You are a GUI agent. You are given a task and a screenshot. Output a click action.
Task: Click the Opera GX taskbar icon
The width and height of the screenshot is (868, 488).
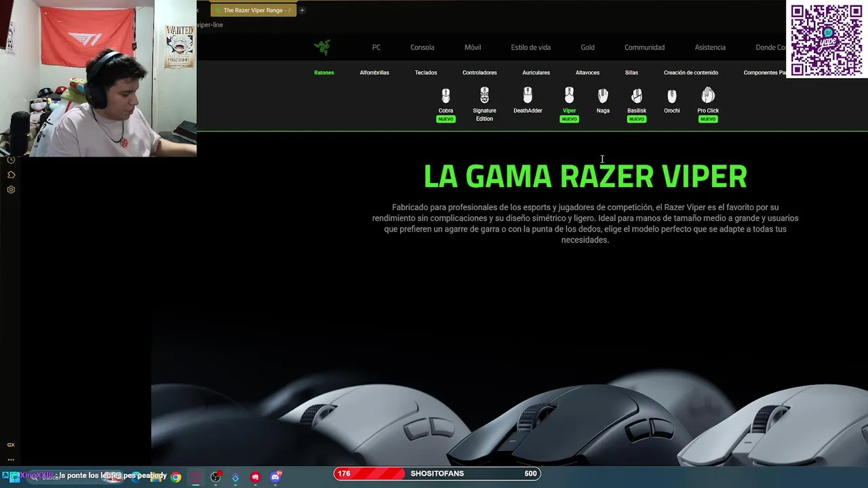click(x=196, y=477)
